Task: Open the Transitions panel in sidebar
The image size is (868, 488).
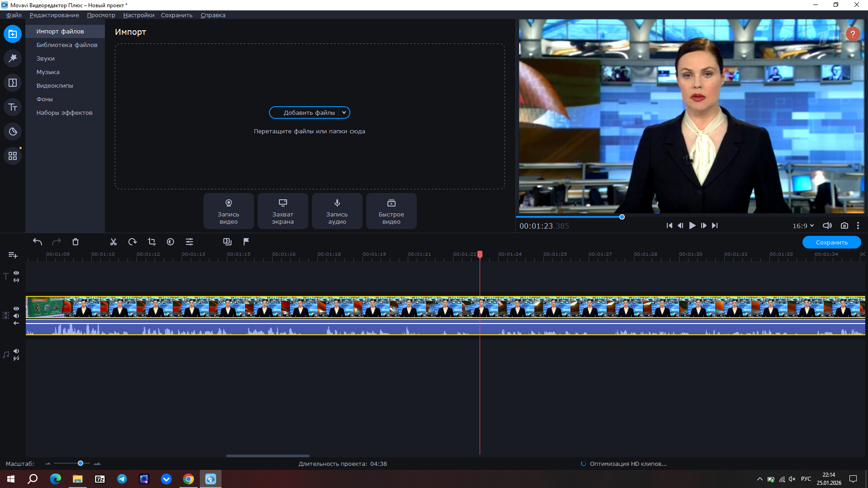Action: (13, 83)
